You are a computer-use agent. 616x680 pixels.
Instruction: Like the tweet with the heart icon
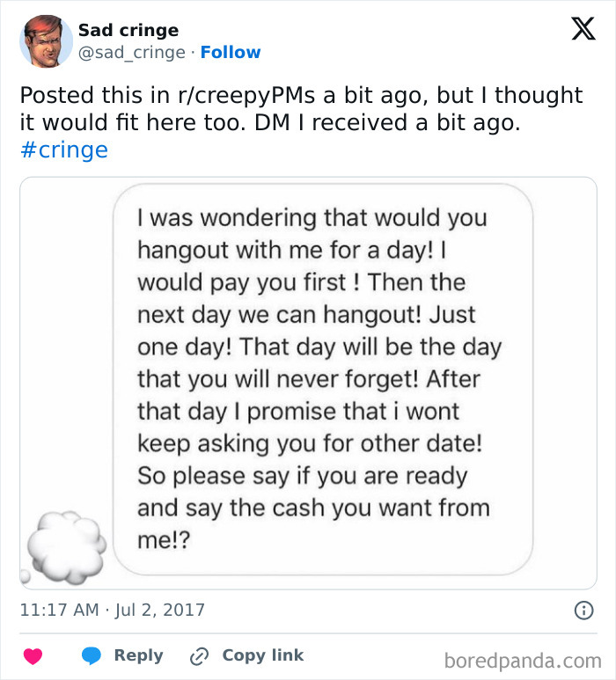(33, 655)
